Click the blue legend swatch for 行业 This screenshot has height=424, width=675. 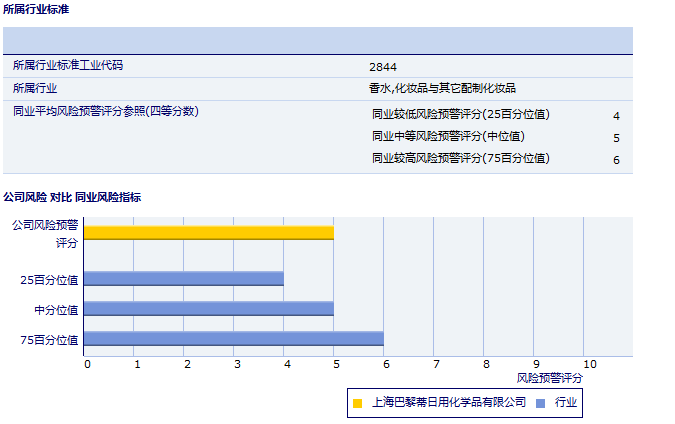[541, 403]
